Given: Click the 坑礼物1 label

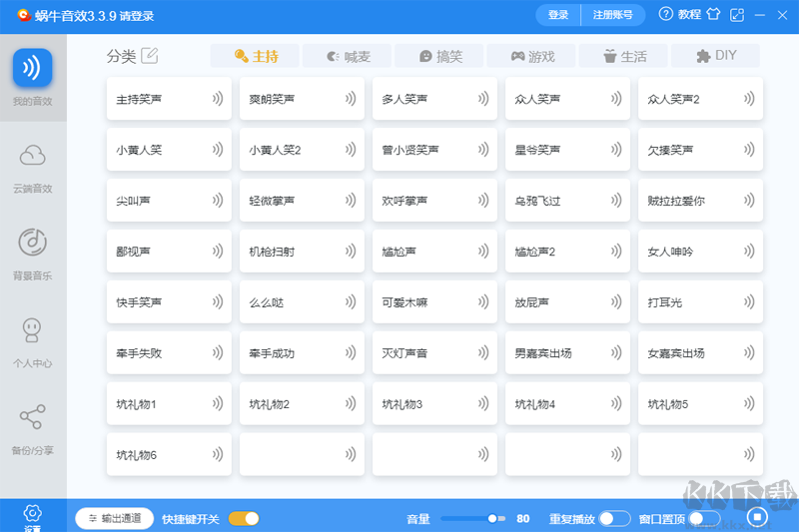Looking at the screenshot, I should [136, 404].
